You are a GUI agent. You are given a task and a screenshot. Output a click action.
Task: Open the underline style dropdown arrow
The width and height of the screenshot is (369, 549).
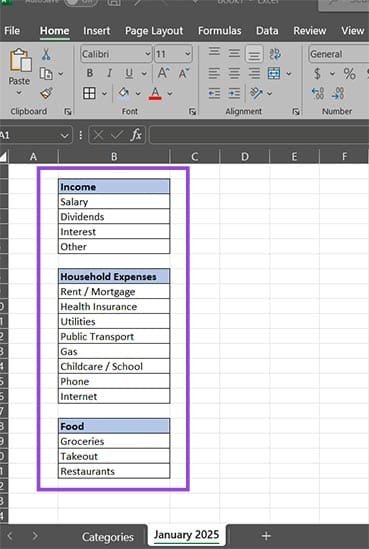click(x=144, y=74)
